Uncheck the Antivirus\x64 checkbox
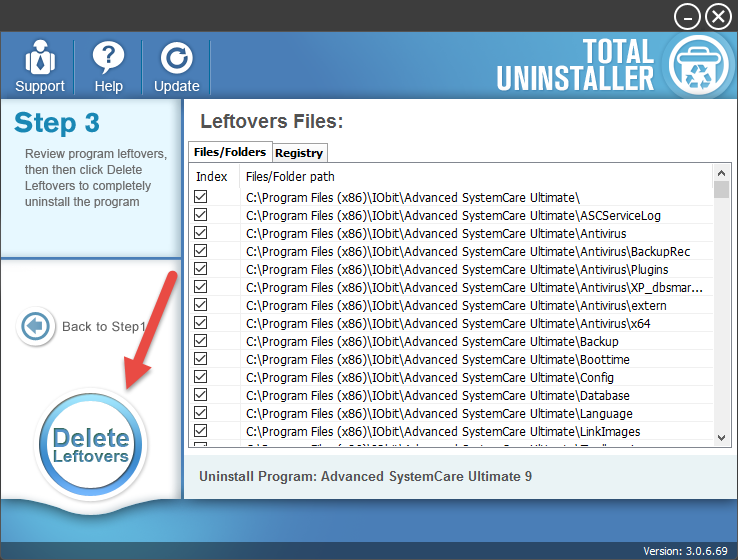The height and width of the screenshot is (560, 738). (x=201, y=323)
